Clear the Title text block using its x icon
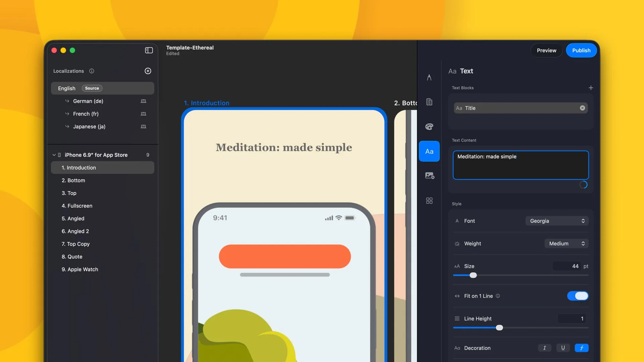 coord(582,108)
